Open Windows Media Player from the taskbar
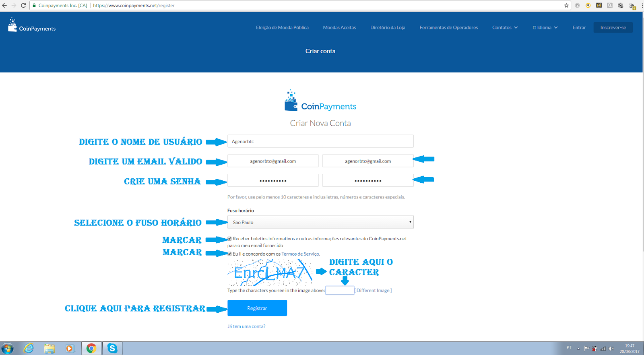Image resolution: width=644 pixels, height=355 pixels. click(70, 349)
